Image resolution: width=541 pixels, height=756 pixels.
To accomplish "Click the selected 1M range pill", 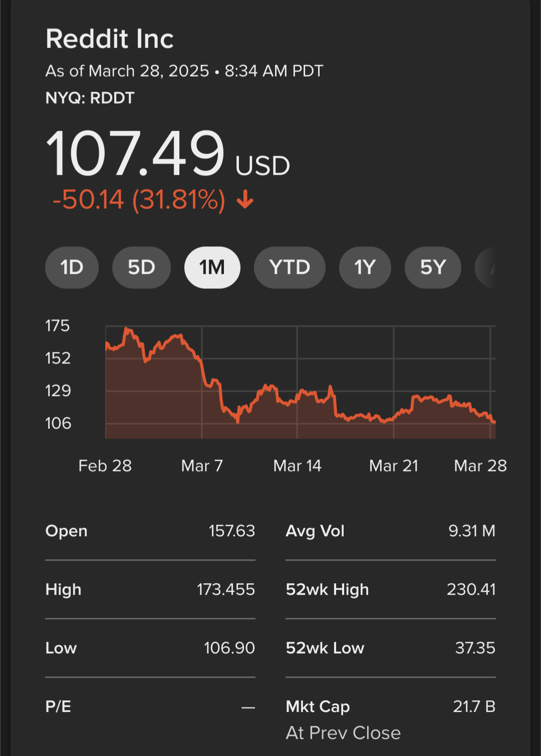I will (212, 267).
